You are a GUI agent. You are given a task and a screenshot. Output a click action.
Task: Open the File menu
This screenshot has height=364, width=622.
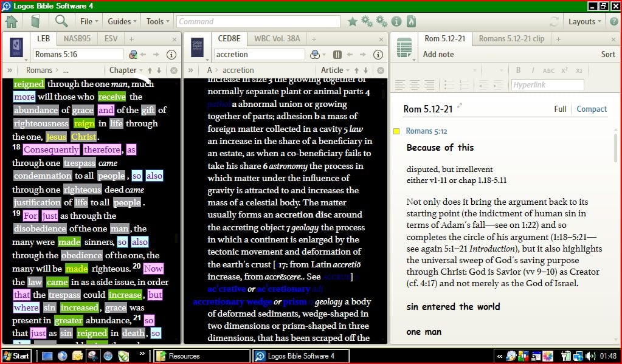[x=89, y=21]
